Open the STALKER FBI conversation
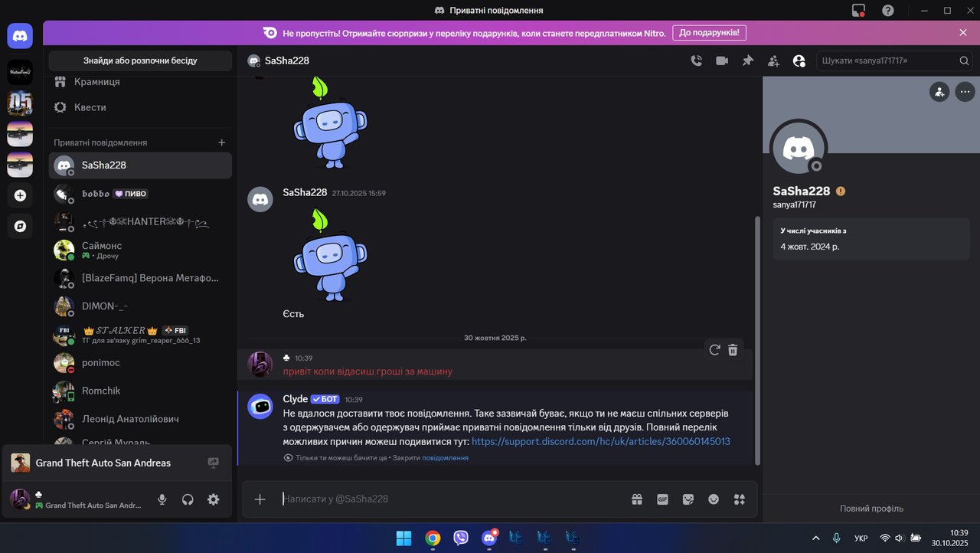The image size is (980, 553). 140,335
